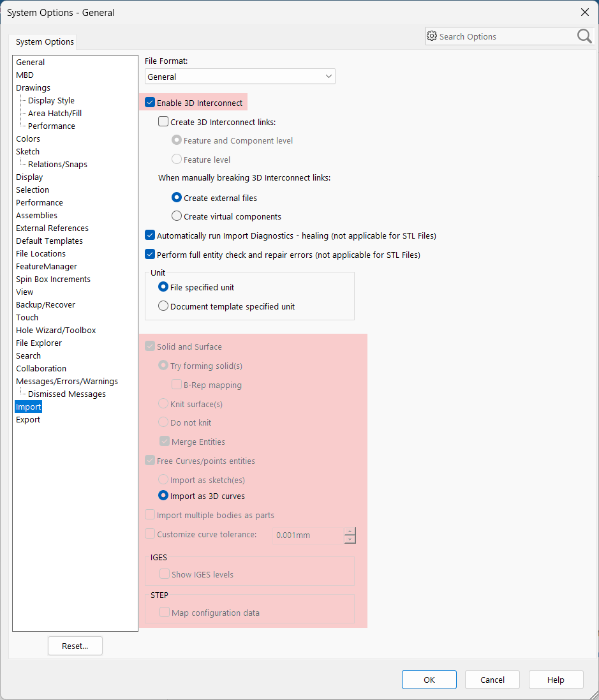Image resolution: width=599 pixels, height=700 pixels.
Task: Toggle Automatically run Import Diagnostics checkbox
Action: [150, 235]
